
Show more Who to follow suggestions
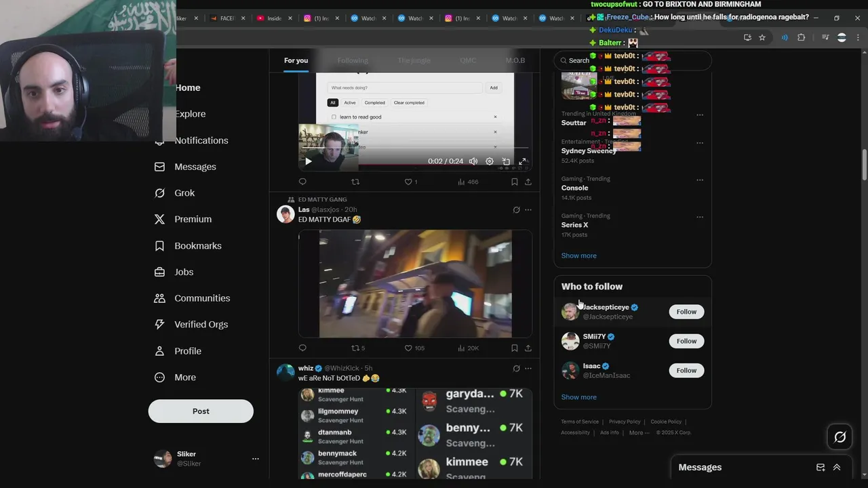pos(578,397)
